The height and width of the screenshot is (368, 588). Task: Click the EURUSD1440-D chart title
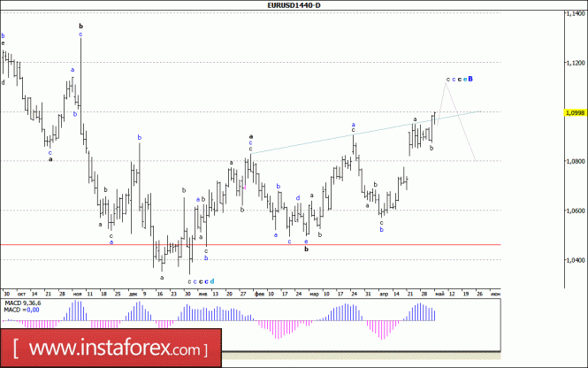coord(294,5)
